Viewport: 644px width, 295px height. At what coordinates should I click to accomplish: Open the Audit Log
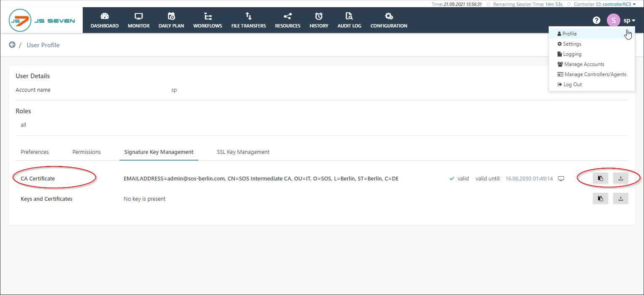(349, 21)
